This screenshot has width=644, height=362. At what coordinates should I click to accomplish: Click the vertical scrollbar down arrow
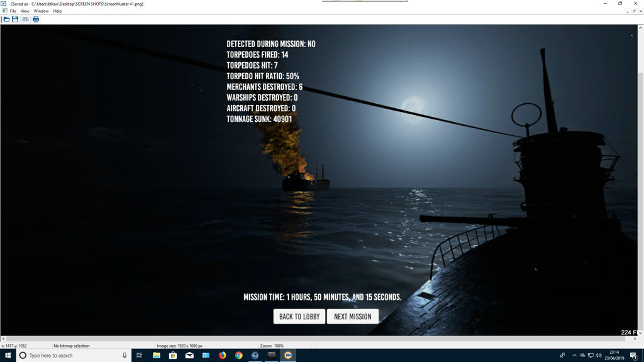pos(640,332)
